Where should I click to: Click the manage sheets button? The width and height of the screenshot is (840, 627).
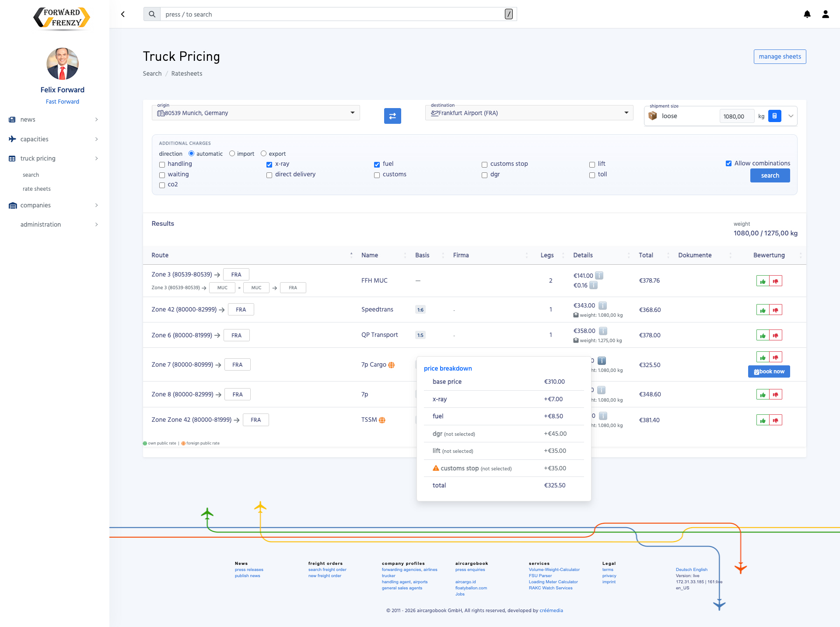tap(780, 56)
